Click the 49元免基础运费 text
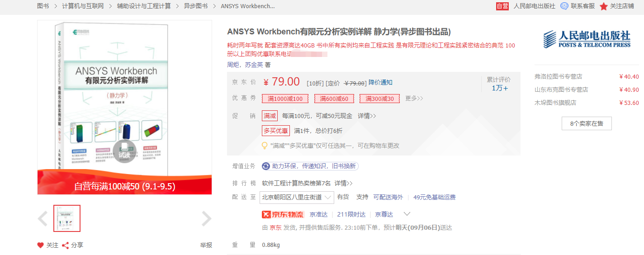This screenshot has width=644, height=255. pos(435,197)
